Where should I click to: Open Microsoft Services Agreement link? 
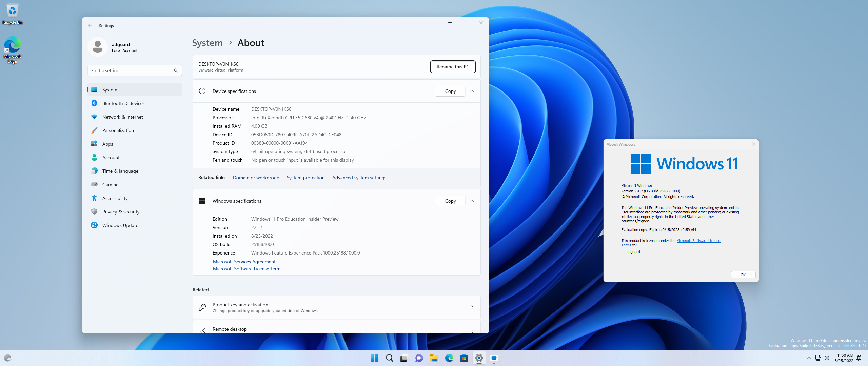click(x=244, y=262)
